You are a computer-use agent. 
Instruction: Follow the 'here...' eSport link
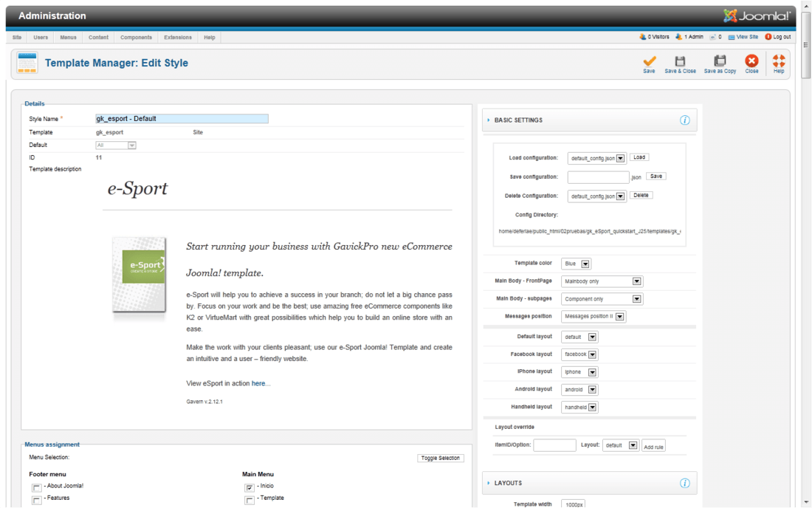click(x=261, y=384)
